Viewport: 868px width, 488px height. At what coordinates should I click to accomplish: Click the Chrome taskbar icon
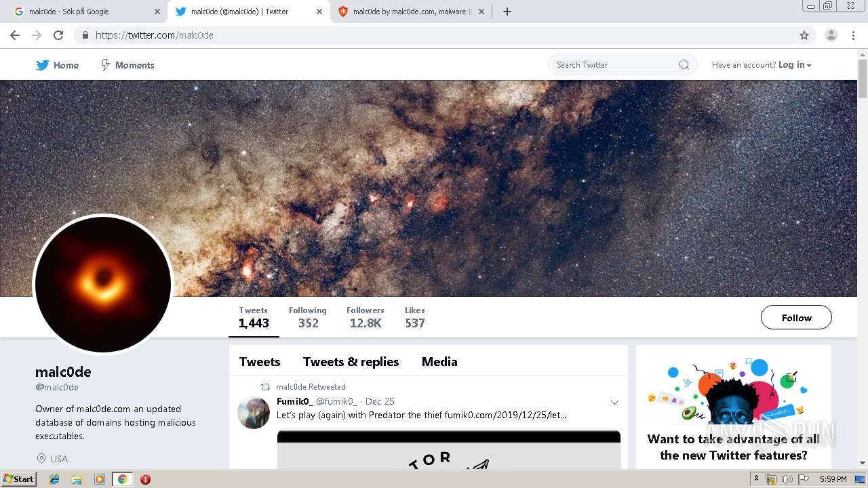pyautogui.click(x=122, y=479)
